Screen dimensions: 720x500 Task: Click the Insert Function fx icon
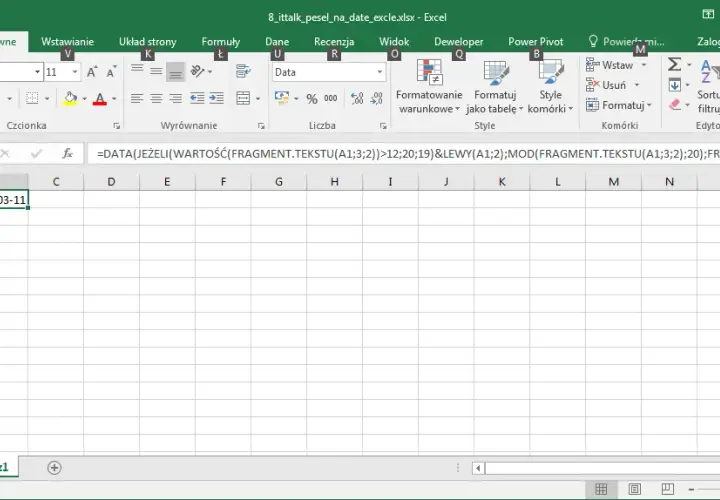[68, 153]
